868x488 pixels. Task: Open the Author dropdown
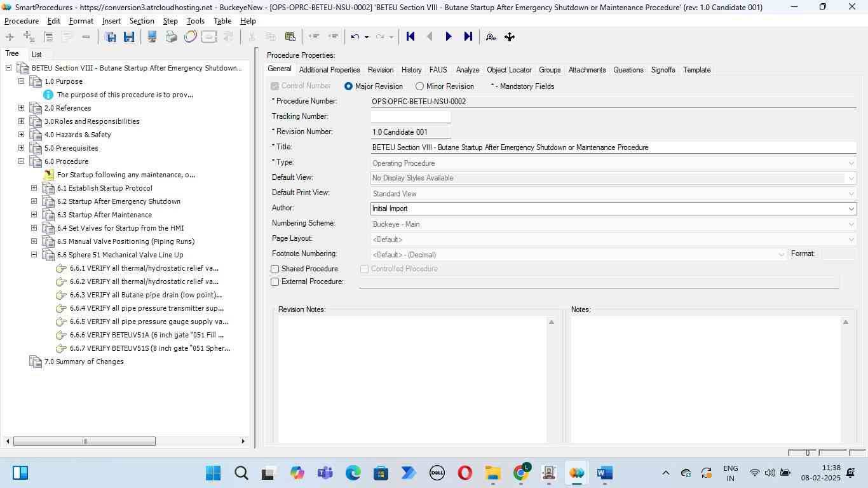(851, 209)
